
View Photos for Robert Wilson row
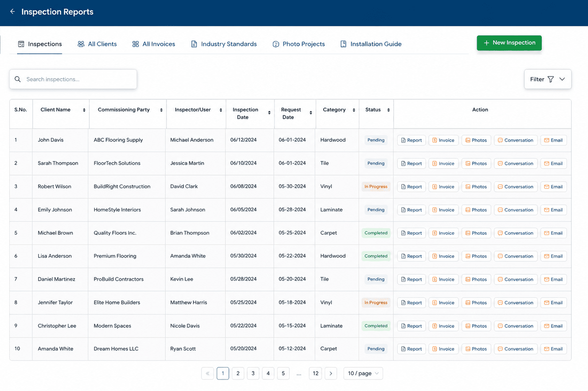(x=476, y=187)
